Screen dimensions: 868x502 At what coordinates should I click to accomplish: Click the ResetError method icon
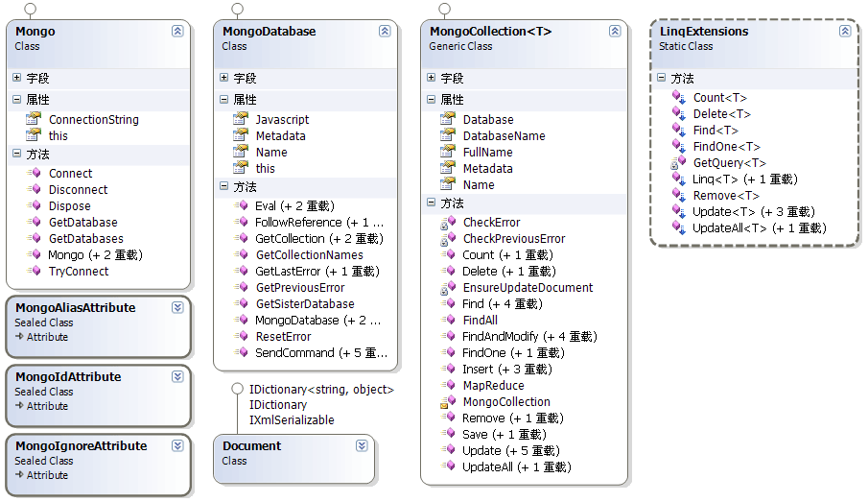point(241,336)
